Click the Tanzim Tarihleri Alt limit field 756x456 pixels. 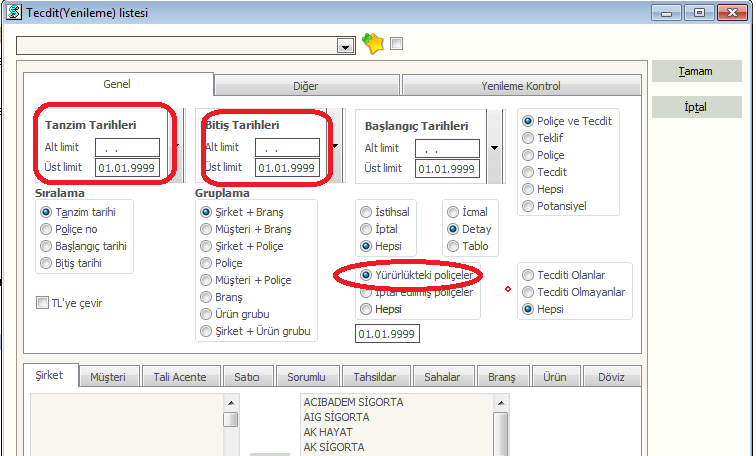[x=127, y=148]
